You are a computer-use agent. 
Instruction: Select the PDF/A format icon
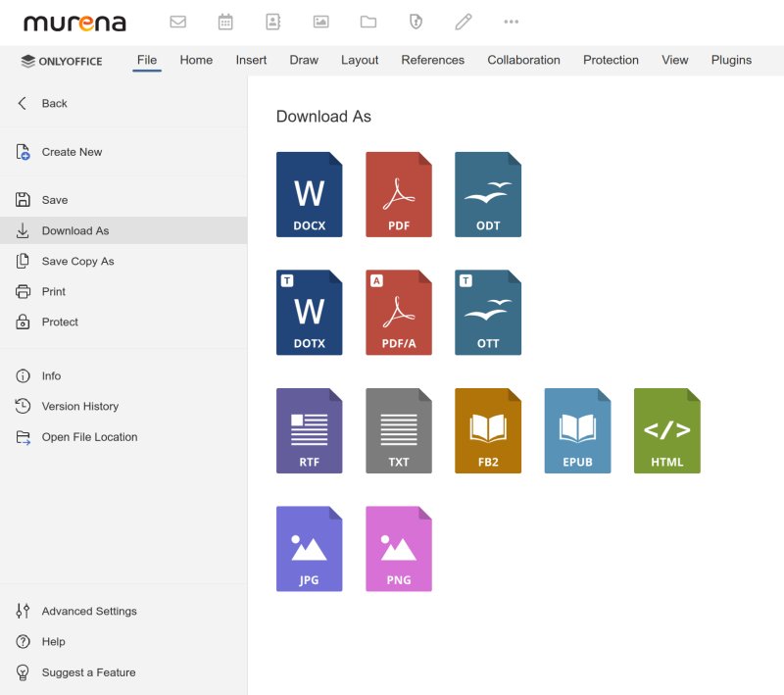point(399,313)
